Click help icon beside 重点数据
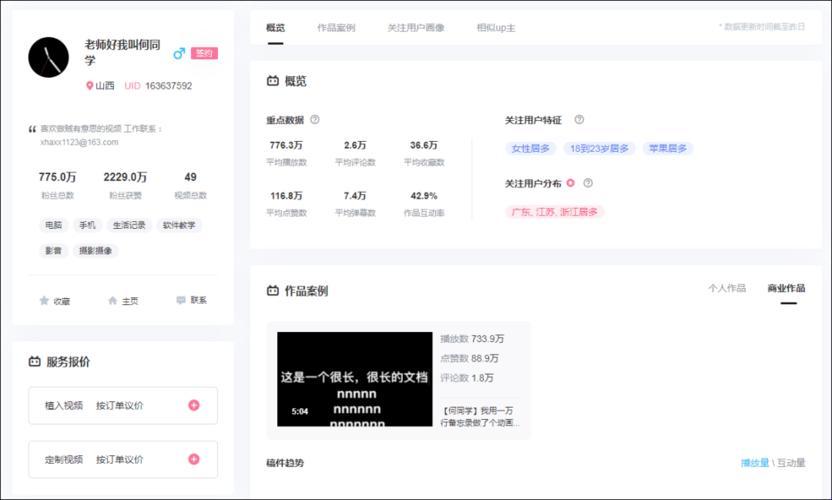 315,119
